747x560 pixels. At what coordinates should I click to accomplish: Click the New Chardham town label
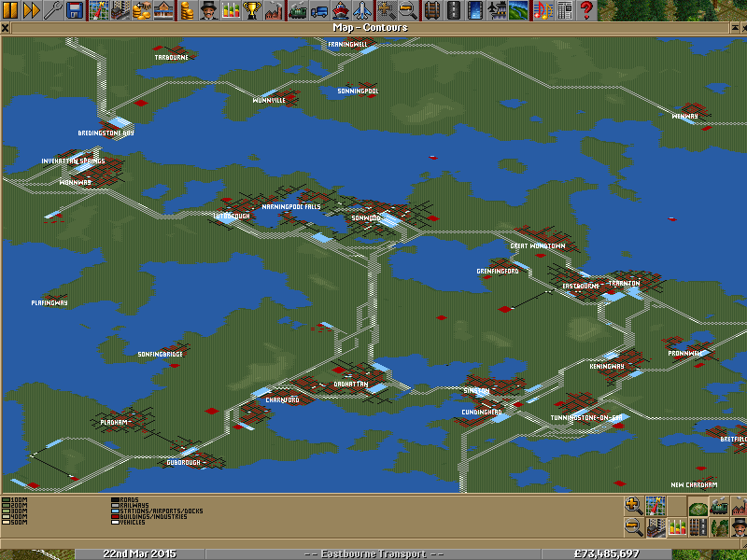pos(694,484)
